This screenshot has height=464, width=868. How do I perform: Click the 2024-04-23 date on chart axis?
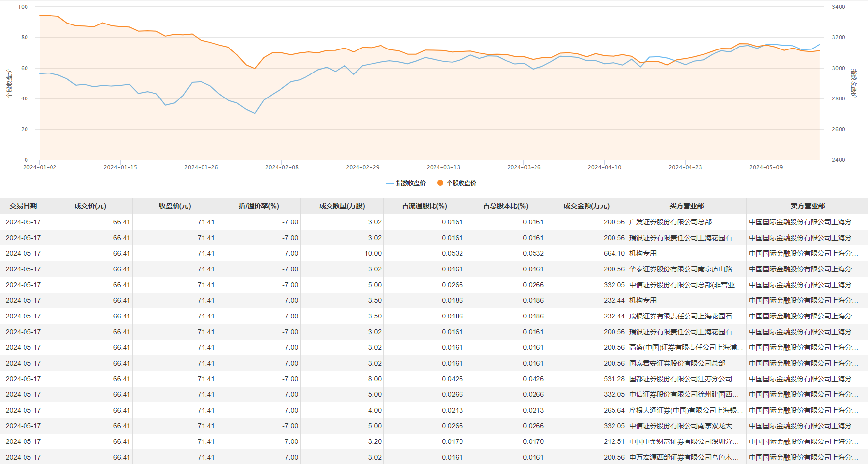point(685,167)
